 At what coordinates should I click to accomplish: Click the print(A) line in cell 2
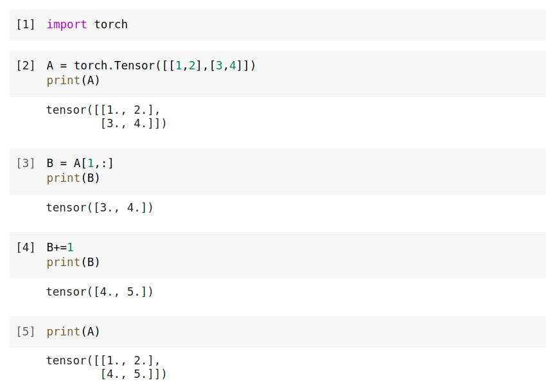[x=73, y=80]
